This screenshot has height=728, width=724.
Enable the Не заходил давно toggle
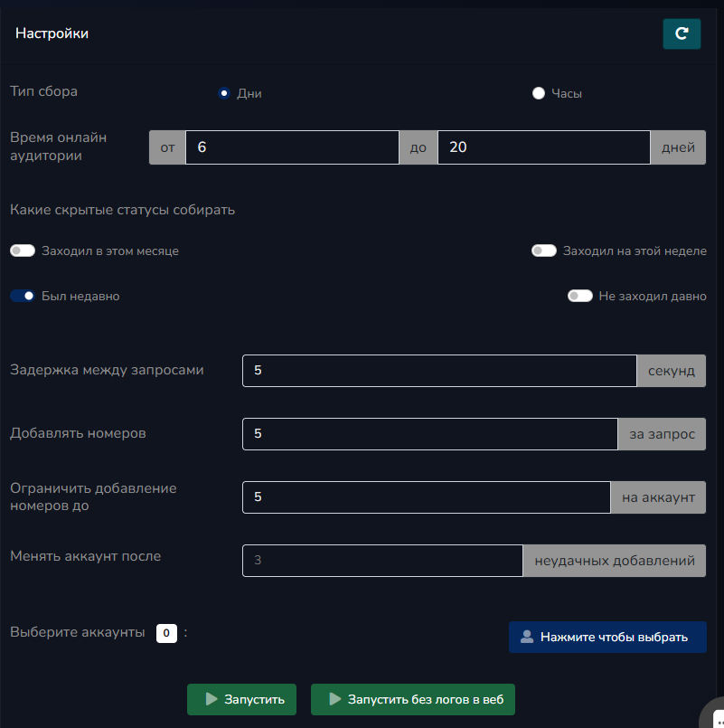tap(579, 296)
